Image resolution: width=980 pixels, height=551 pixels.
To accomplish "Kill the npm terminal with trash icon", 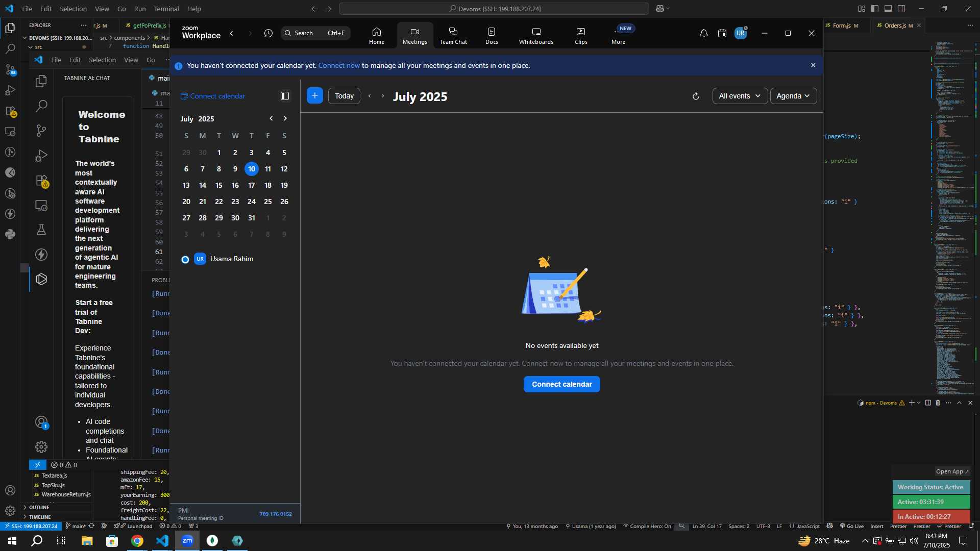I will coord(938,403).
